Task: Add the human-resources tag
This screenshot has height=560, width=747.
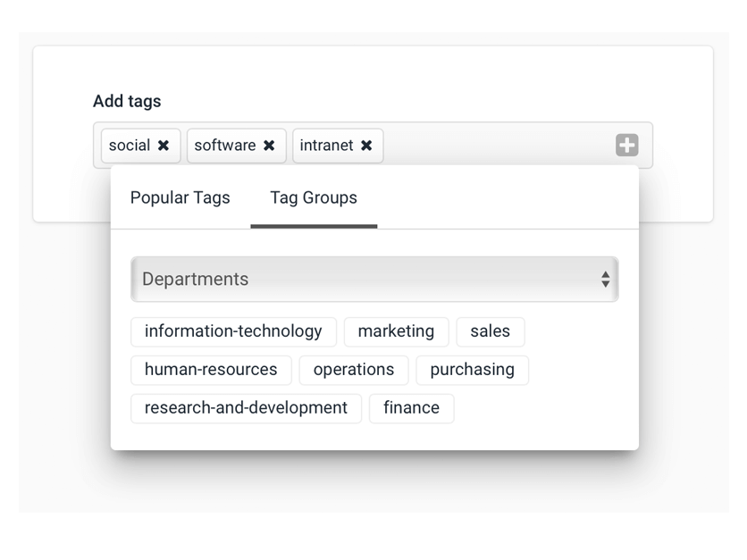Action: click(x=211, y=370)
